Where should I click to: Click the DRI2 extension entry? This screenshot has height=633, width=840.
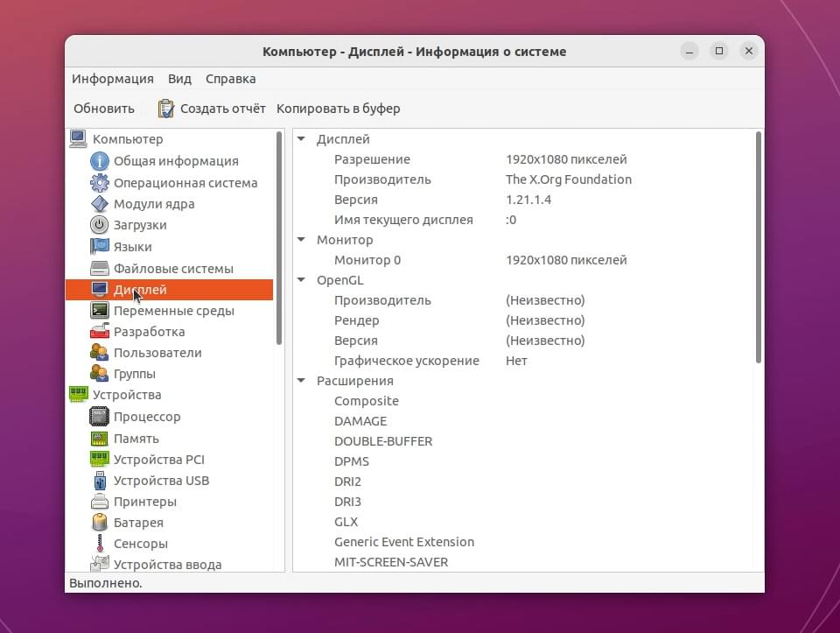pyautogui.click(x=347, y=482)
